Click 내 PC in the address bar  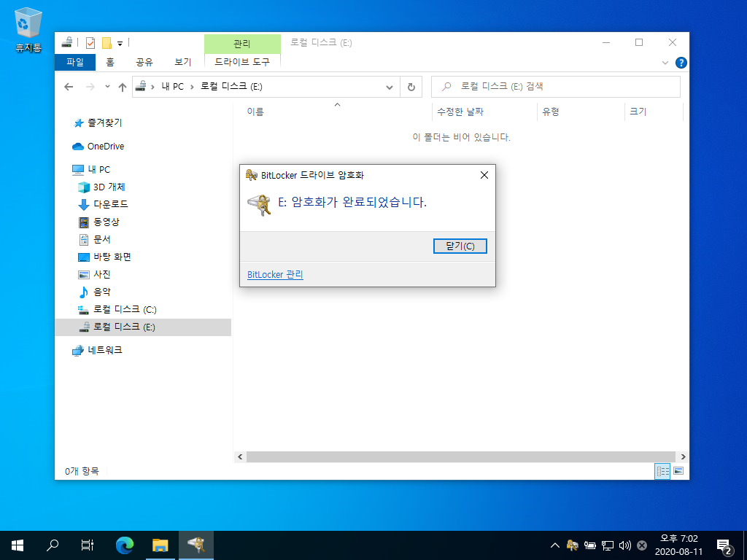(x=172, y=87)
